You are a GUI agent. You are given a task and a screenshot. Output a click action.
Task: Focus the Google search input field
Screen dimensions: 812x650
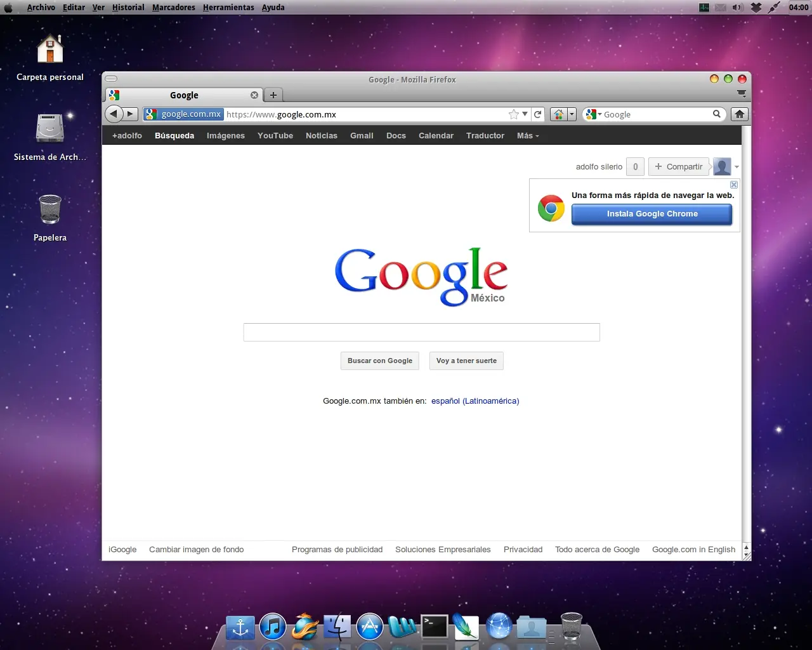tap(422, 332)
